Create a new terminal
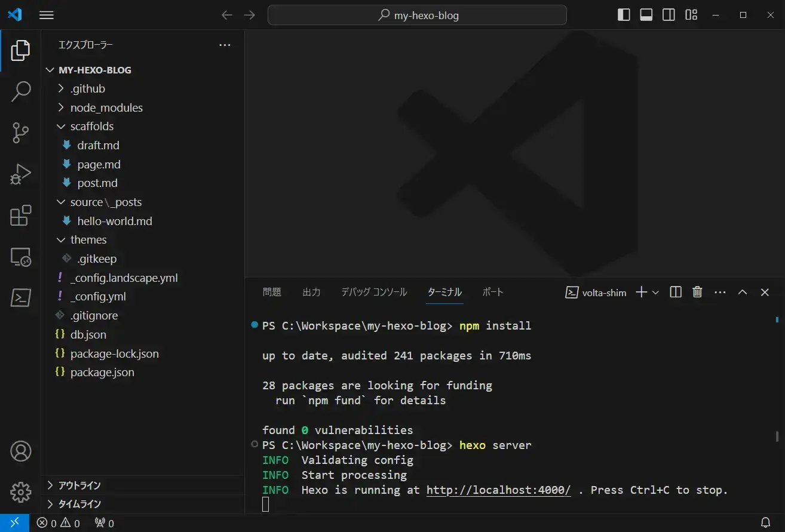 tap(640, 292)
